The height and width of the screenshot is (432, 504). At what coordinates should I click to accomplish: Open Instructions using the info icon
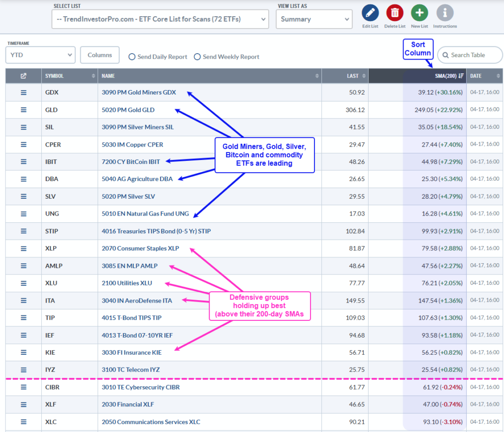point(444,13)
